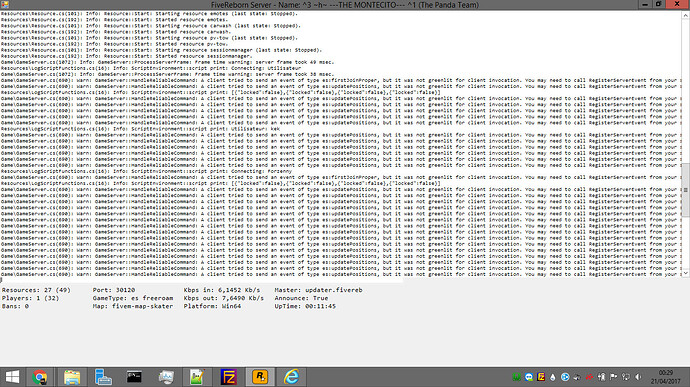Click the scroll down arrow of log
Viewport: 690px width, 387px height.
pos(686,273)
